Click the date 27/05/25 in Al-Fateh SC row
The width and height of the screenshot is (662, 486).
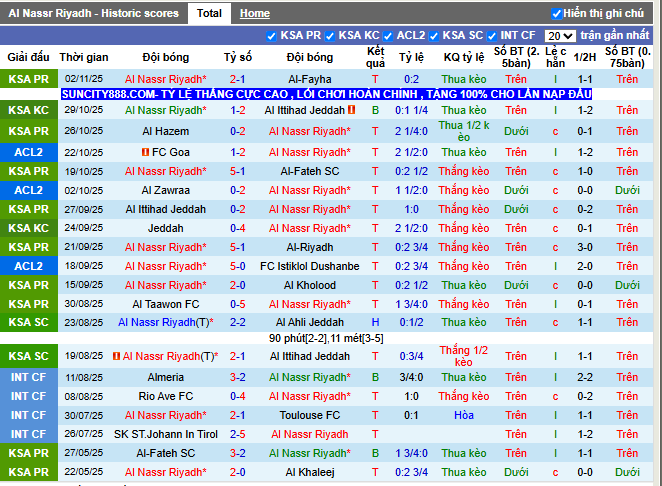point(84,453)
